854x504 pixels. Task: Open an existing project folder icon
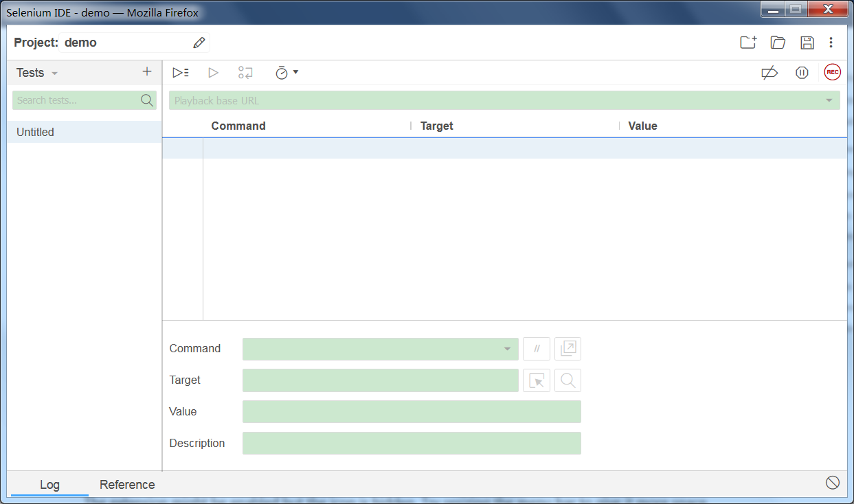pos(778,43)
